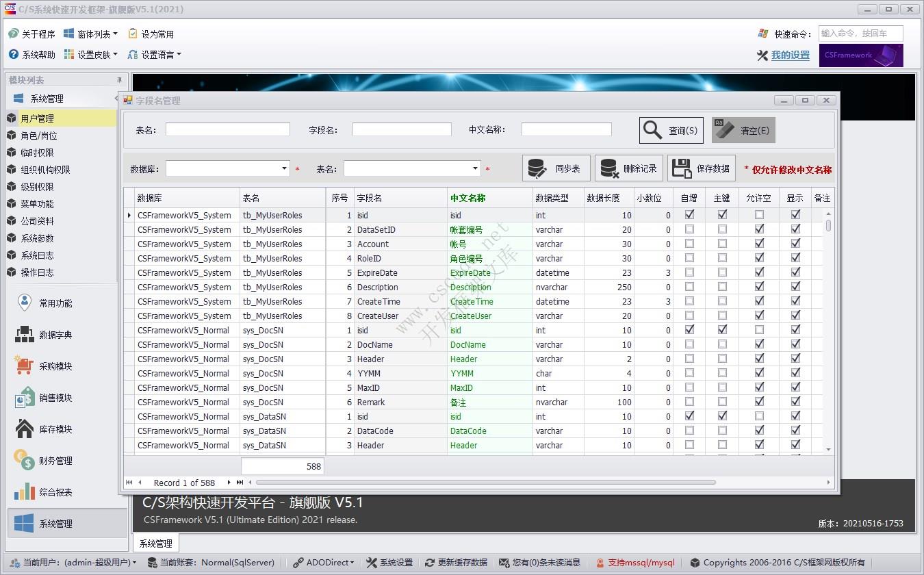The width and height of the screenshot is (924, 575).
Task: Toggle 允许空 checkbox for DataSetID row
Action: (x=759, y=229)
